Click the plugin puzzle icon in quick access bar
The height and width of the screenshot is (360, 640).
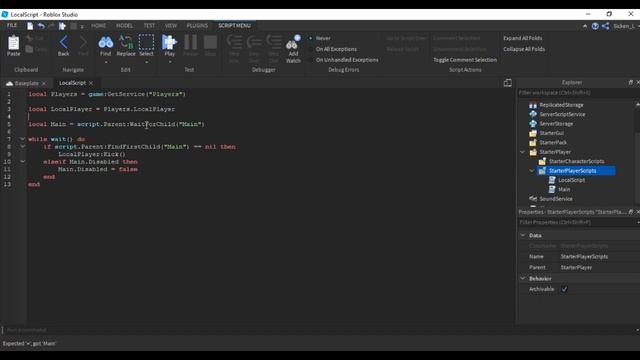coord(62,26)
